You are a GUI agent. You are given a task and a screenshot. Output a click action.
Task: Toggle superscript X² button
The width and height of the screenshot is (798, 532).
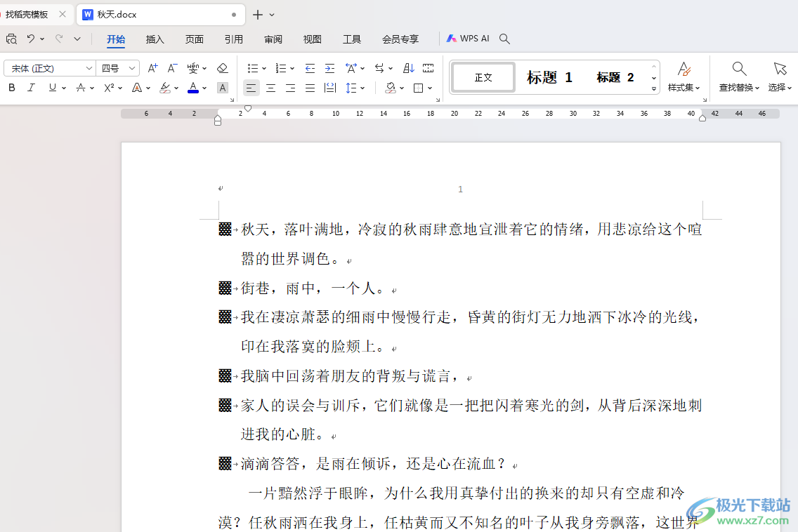(109, 88)
